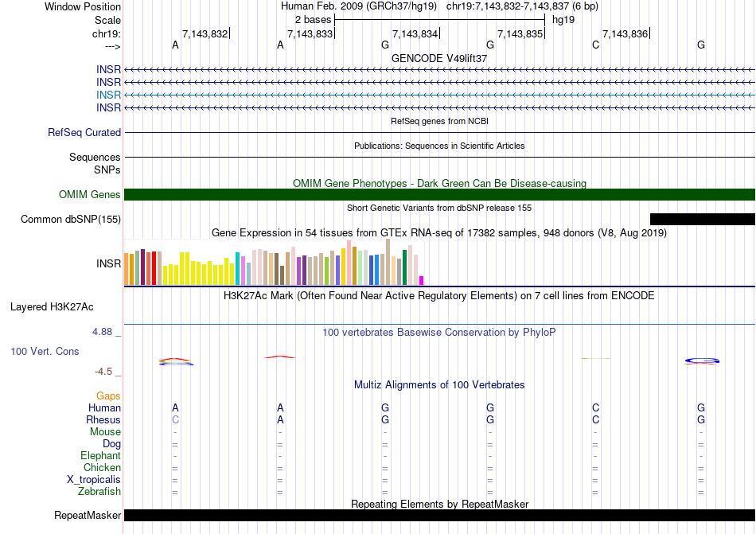
Task: Click the dark green OMIM Genes bar
Action: [x=439, y=195]
